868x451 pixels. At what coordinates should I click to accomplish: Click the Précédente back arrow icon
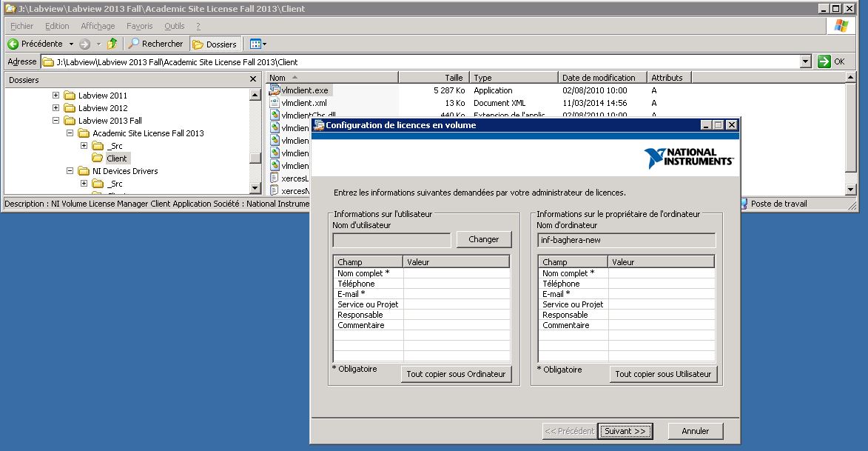(13, 44)
